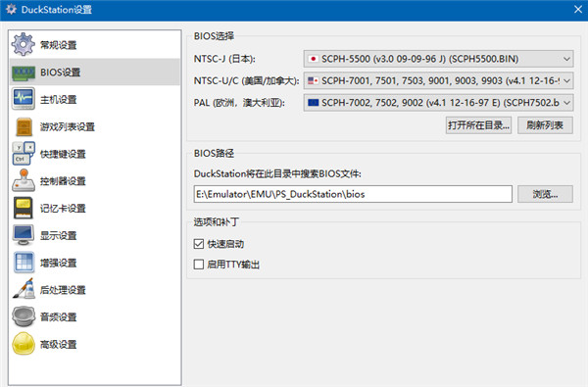Viewport: 588px width, 387px height.
Task: Expand the NTSC-U/C BIOS dropdown
Action: (x=438, y=80)
